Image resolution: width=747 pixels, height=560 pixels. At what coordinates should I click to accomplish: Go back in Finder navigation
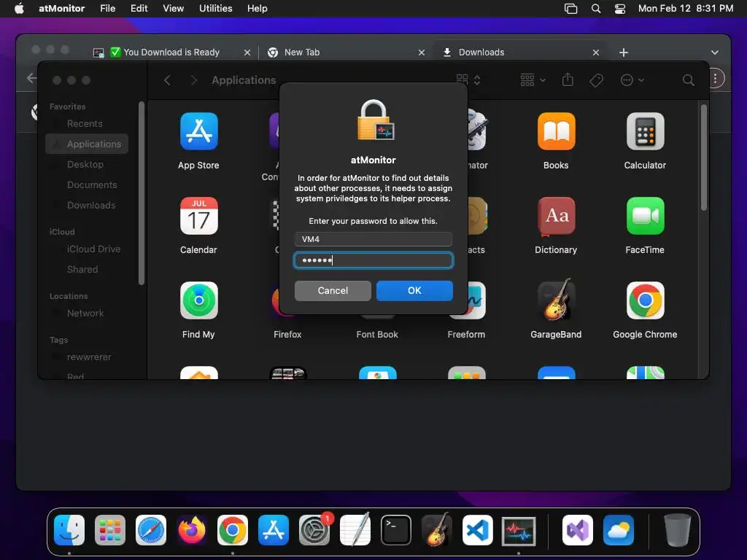167,80
